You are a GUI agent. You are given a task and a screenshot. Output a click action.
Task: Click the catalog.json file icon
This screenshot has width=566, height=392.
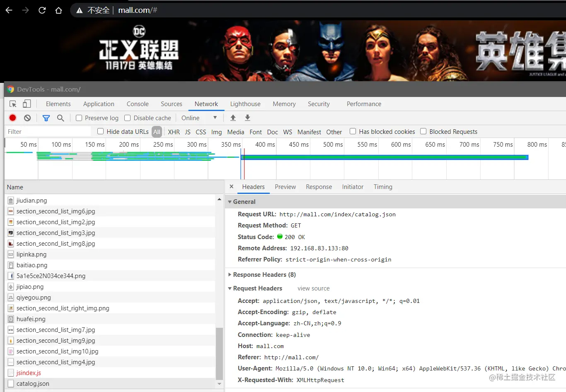click(11, 384)
